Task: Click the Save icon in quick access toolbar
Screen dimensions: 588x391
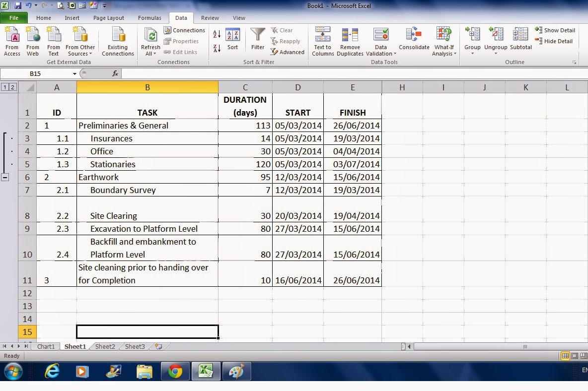Action: point(17,5)
